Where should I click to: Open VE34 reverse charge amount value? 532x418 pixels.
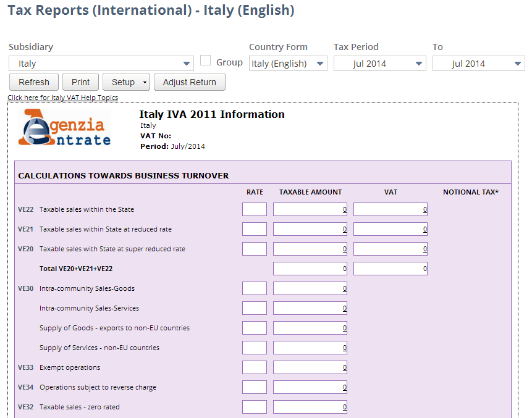tap(344, 387)
